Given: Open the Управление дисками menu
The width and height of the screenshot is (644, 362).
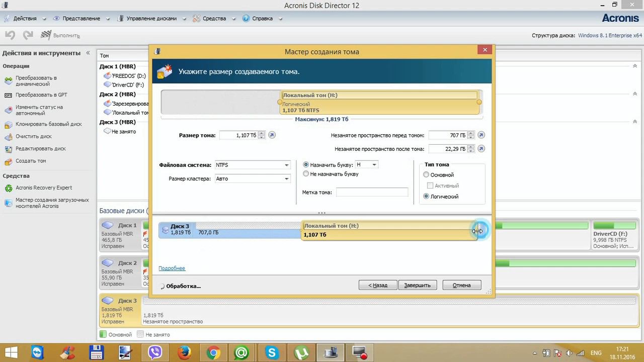Looking at the screenshot, I should pyautogui.click(x=151, y=19).
